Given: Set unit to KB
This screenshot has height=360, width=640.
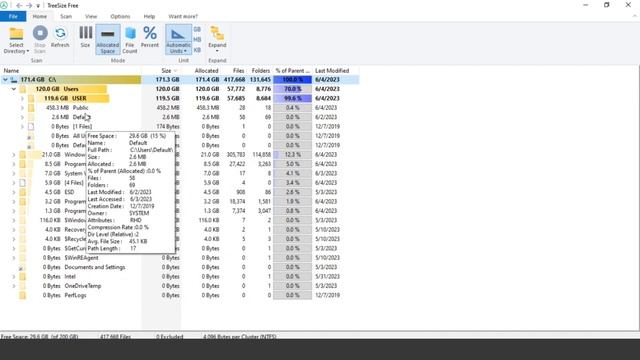Looking at the screenshot, I should pyautogui.click(x=197, y=50).
